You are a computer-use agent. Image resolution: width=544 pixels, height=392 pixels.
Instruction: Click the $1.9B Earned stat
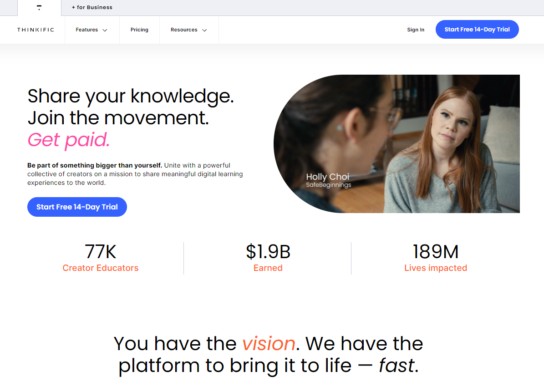[268, 258]
